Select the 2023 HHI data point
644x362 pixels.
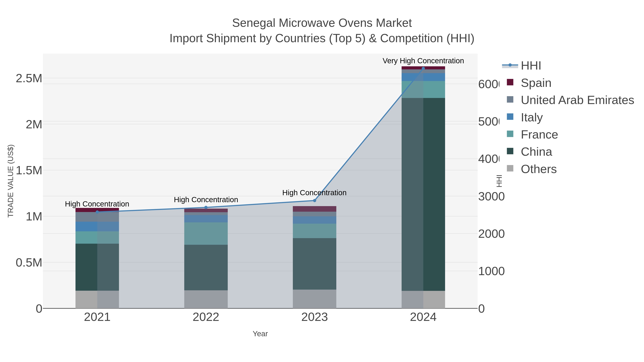[x=314, y=201]
